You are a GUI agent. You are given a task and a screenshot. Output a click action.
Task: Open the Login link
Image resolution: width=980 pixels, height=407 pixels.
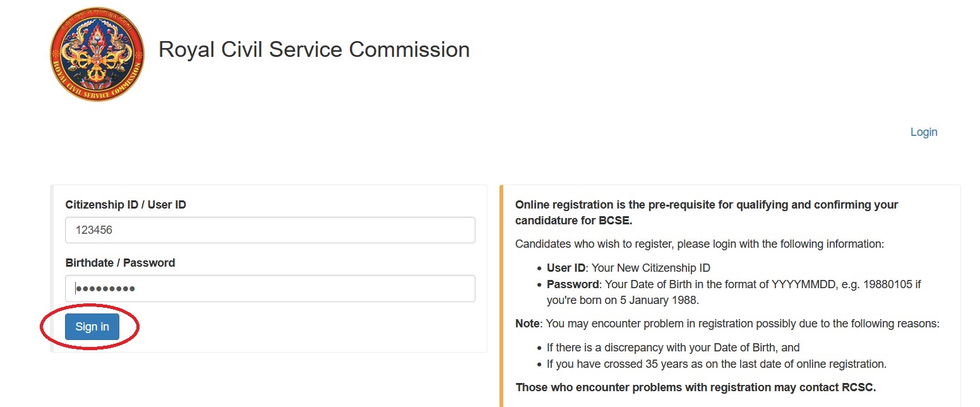(x=923, y=132)
